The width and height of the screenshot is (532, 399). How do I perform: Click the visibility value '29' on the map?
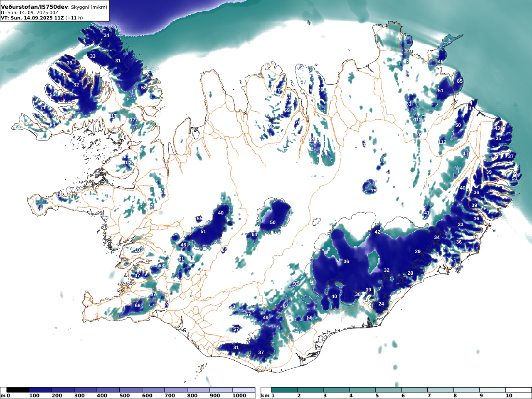pos(418,251)
